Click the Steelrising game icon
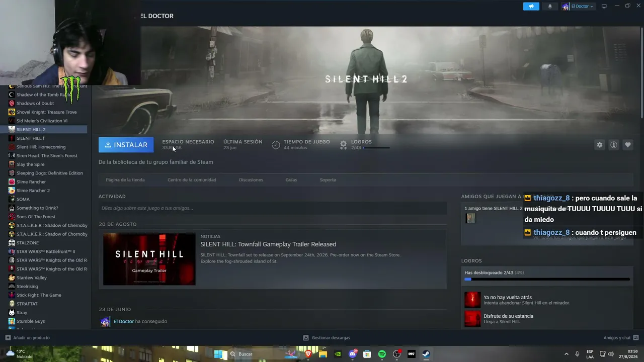 click(12, 287)
